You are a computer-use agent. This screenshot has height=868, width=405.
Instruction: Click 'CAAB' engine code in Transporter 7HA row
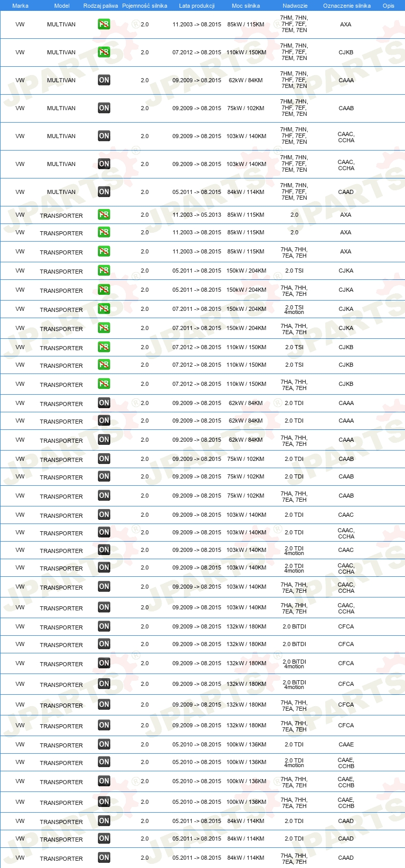coord(346,496)
